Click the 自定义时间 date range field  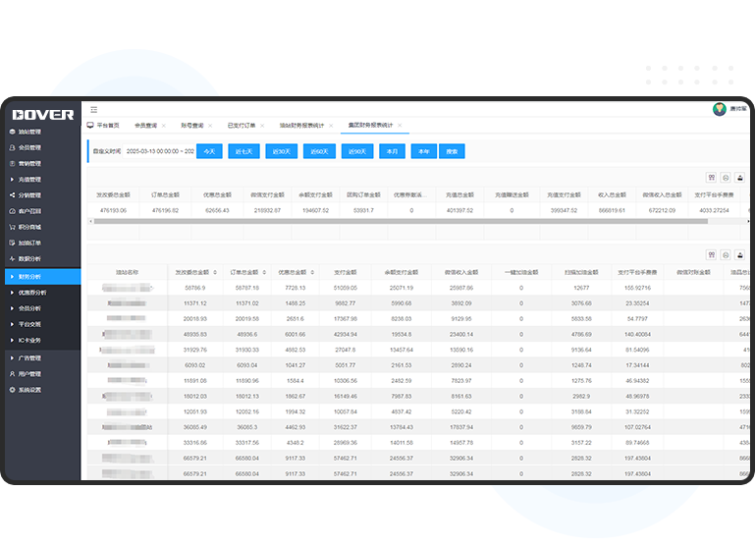(159, 152)
